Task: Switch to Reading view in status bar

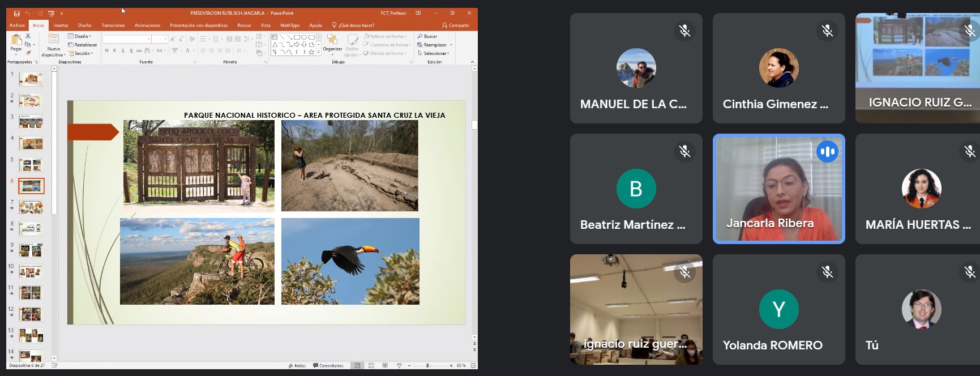Action: [385, 366]
